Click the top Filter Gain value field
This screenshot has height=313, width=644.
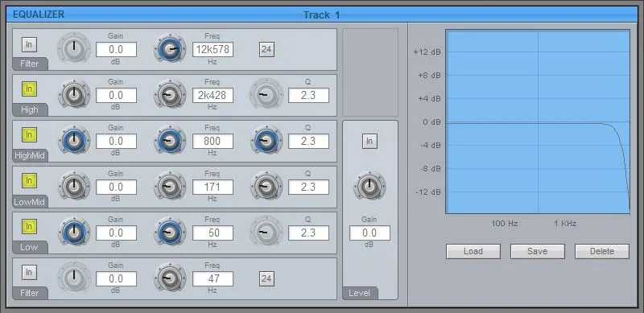116,50
